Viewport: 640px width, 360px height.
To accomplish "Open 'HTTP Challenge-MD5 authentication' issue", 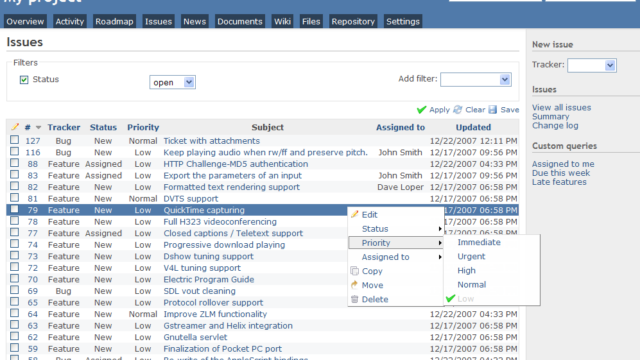I will pyautogui.click(x=236, y=164).
